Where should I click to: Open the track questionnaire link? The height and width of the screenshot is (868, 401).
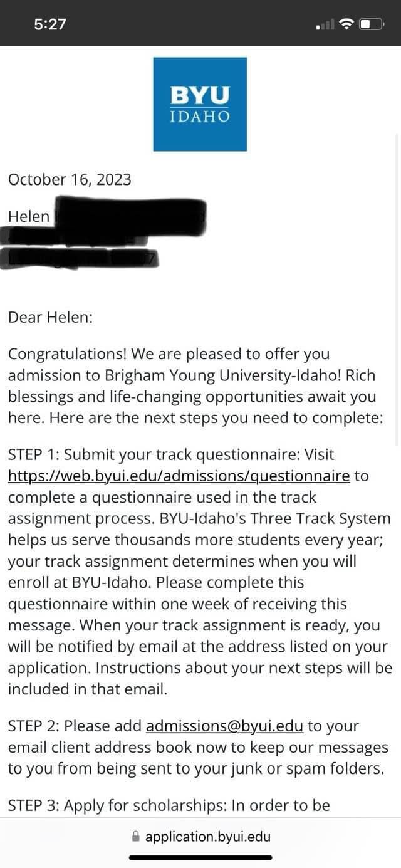coord(178,476)
